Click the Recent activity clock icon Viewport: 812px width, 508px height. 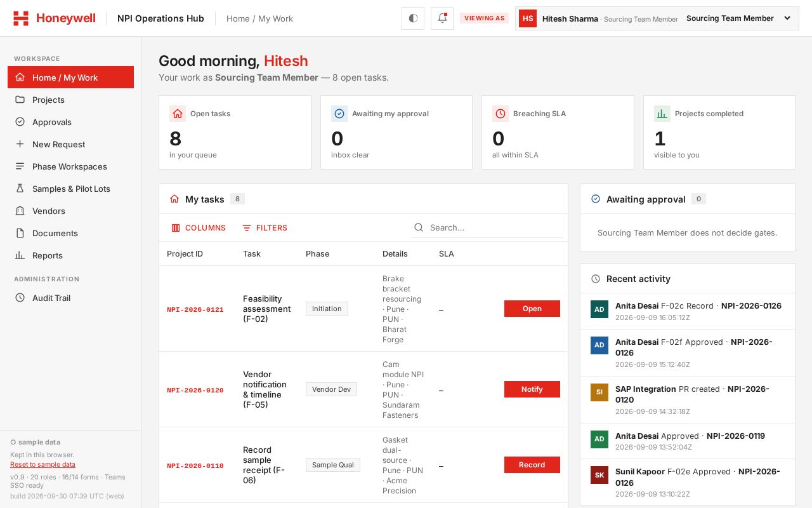[x=596, y=279]
